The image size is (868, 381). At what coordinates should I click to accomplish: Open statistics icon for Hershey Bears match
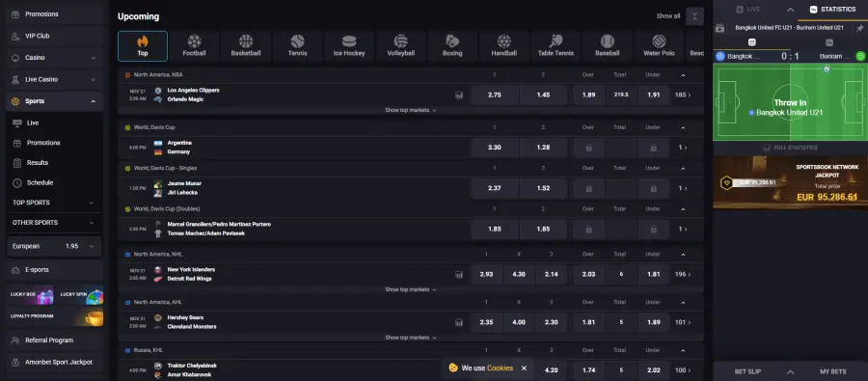(459, 322)
